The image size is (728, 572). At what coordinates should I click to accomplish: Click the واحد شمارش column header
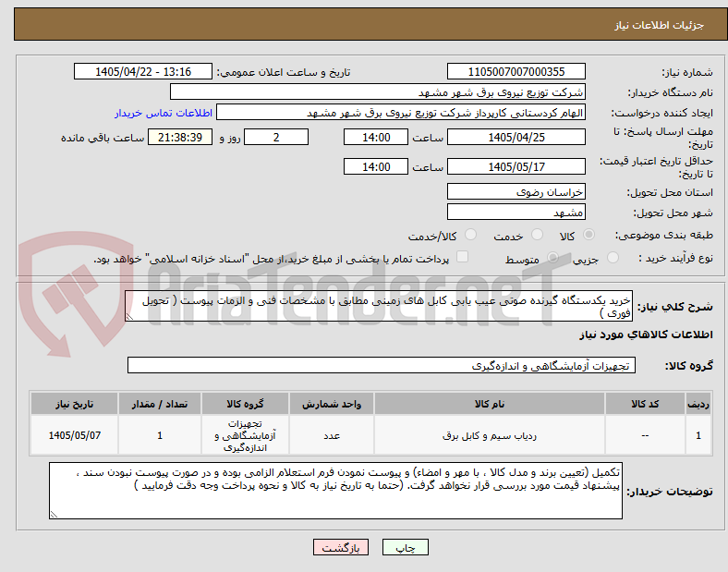pos(332,404)
